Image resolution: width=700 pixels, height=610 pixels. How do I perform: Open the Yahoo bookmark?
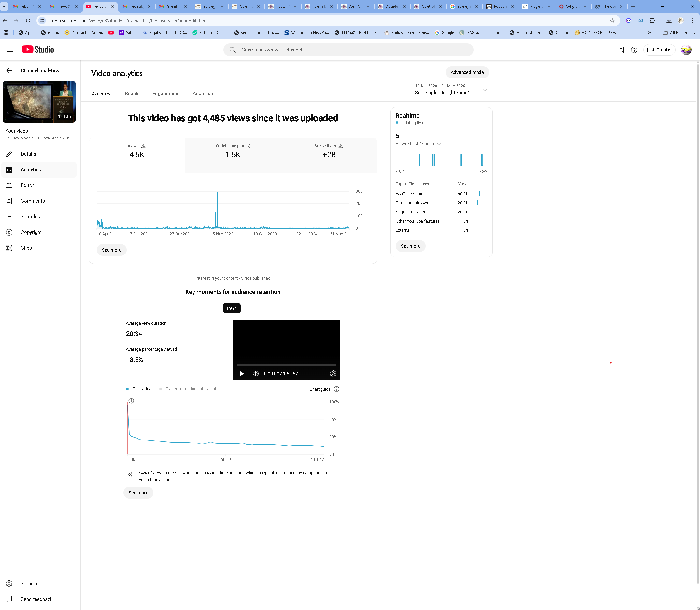(128, 32)
